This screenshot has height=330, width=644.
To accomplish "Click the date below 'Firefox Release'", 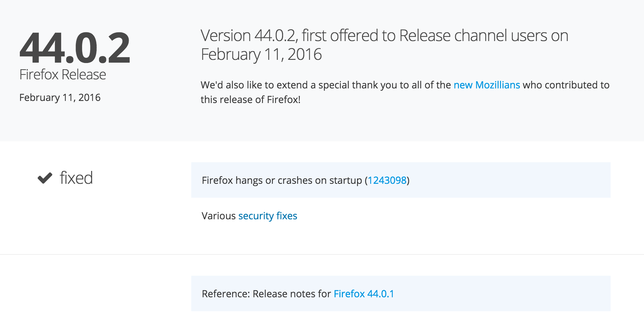I will pos(60,97).
